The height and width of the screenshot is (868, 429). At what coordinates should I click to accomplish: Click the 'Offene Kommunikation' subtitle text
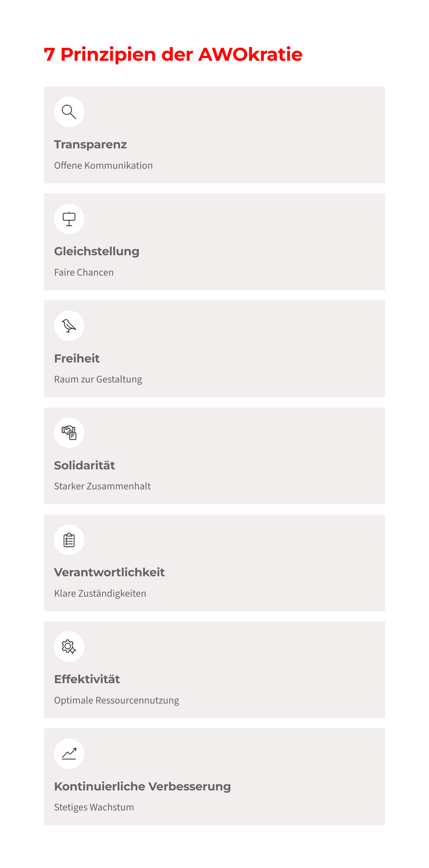click(x=103, y=166)
